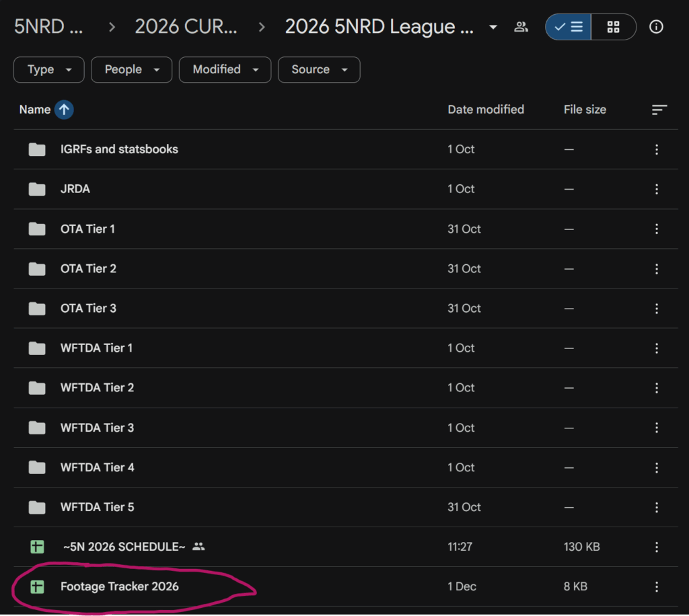
Task: Open the Modified filter dropdown
Action: pos(225,70)
